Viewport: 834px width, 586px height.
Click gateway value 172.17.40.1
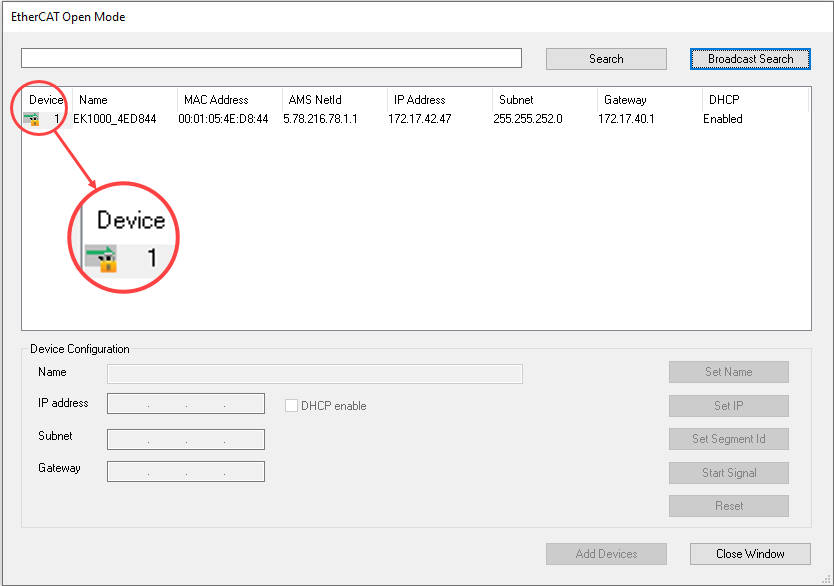[626, 119]
